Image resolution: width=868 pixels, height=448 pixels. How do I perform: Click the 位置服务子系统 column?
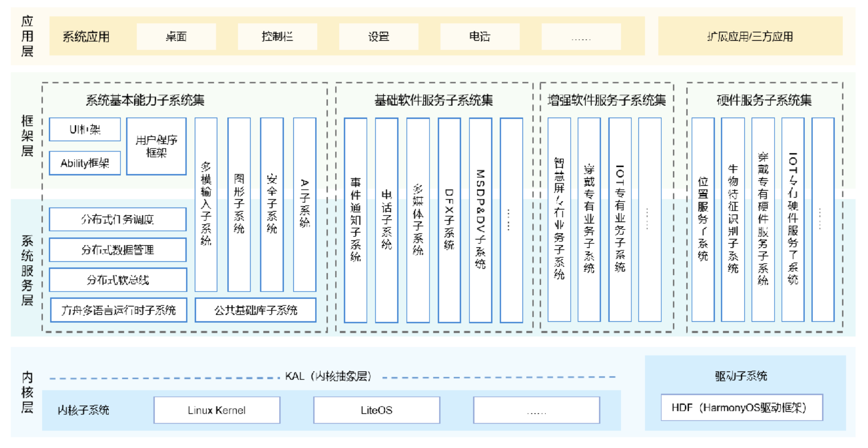pos(702,220)
